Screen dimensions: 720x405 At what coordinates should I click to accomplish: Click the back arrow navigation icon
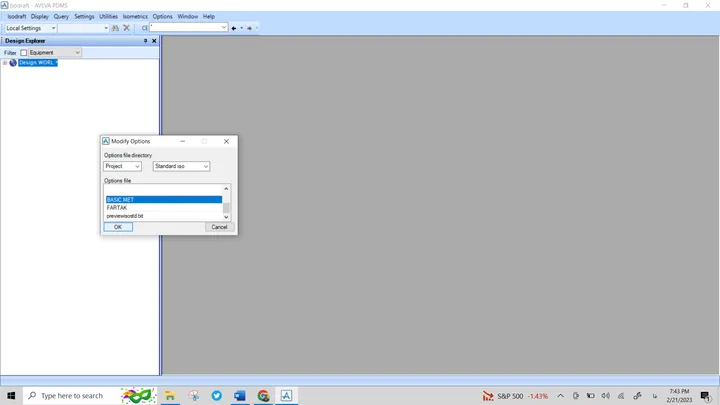[x=234, y=28]
